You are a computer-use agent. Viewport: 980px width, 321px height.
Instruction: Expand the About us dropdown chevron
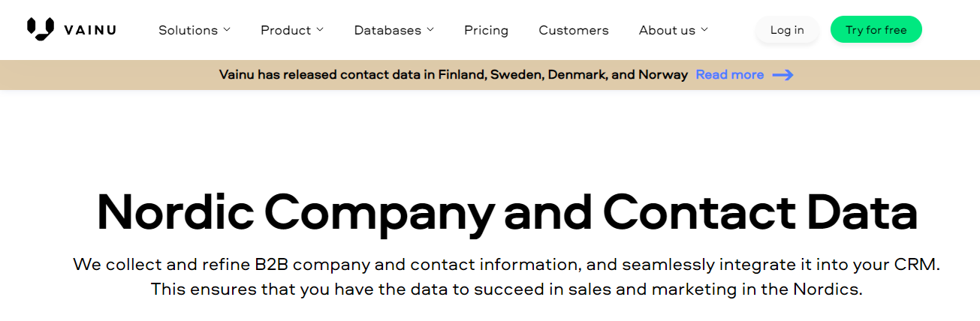click(704, 30)
